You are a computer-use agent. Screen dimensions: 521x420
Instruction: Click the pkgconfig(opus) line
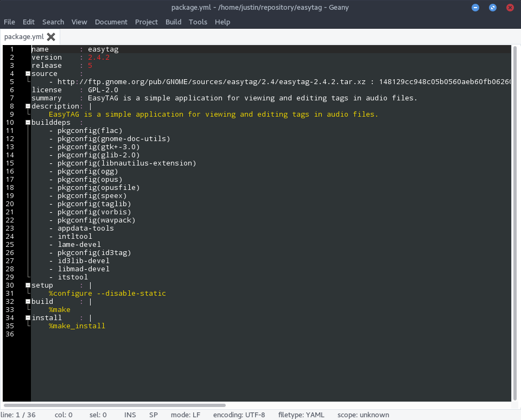pyautogui.click(x=90, y=180)
